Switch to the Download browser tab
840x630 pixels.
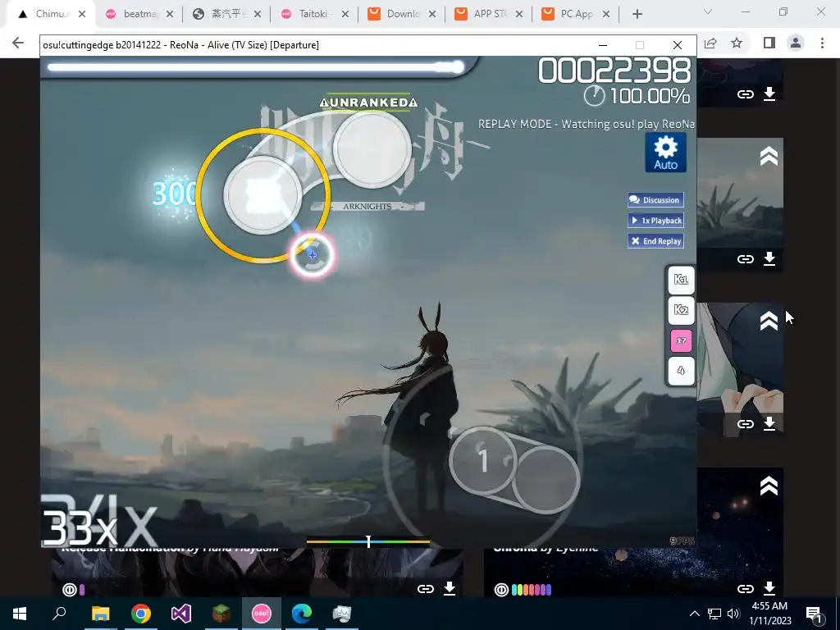click(x=403, y=14)
